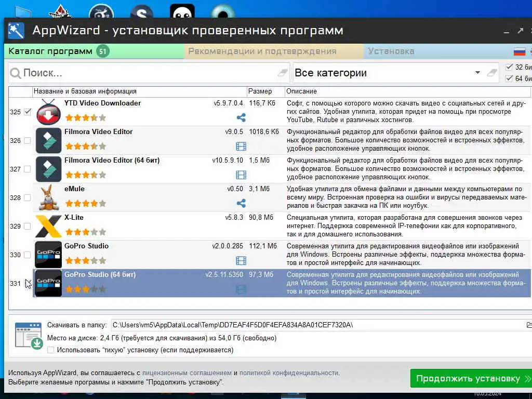Viewport: 532px width, 399px height.
Task: Click the magnifier search icon
Action: tap(15, 73)
